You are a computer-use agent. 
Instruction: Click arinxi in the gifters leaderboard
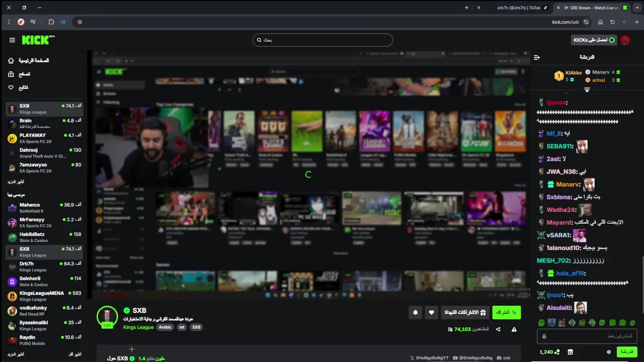coord(599,80)
